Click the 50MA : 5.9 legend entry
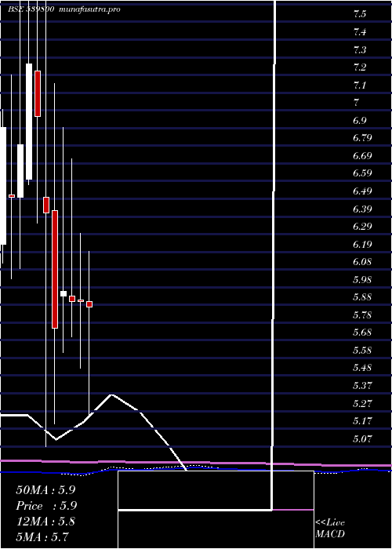This screenshot has width=392, height=549. (x=45, y=490)
